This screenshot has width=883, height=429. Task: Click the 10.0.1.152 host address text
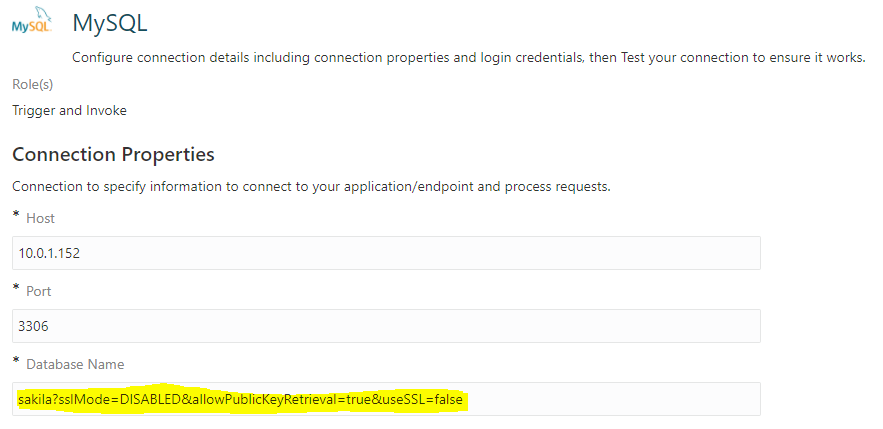pos(49,253)
